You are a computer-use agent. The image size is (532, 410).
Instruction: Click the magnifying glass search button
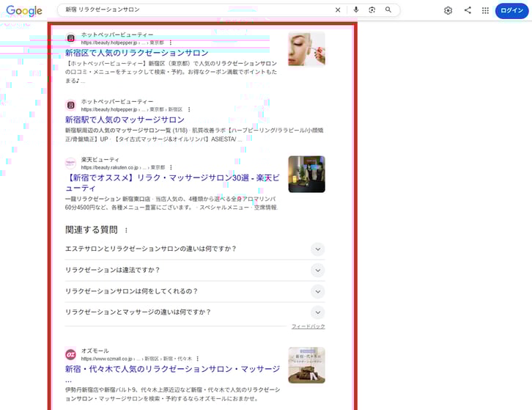click(388, 10)
